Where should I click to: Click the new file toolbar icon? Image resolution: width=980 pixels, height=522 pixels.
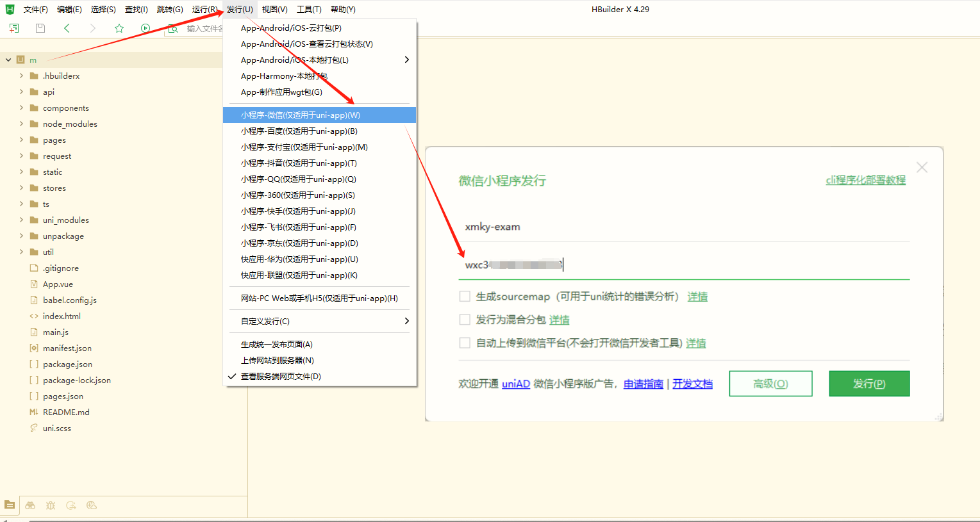click(x=13, y=28)
